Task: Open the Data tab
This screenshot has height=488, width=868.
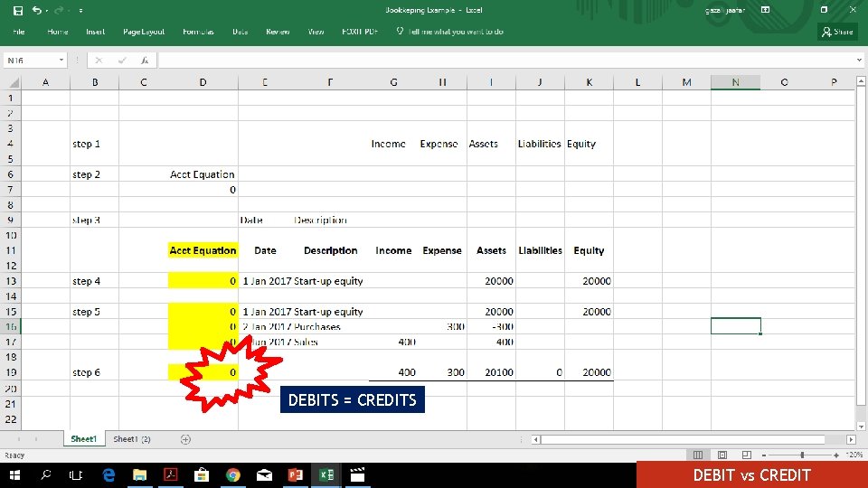Action: [x=241, y=32]
